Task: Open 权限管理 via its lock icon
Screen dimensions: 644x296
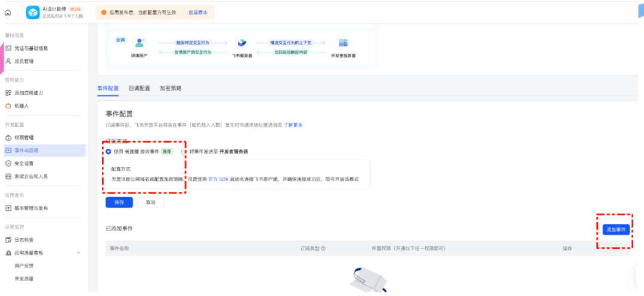Action: pyautogui.click(x=8, y=138)
